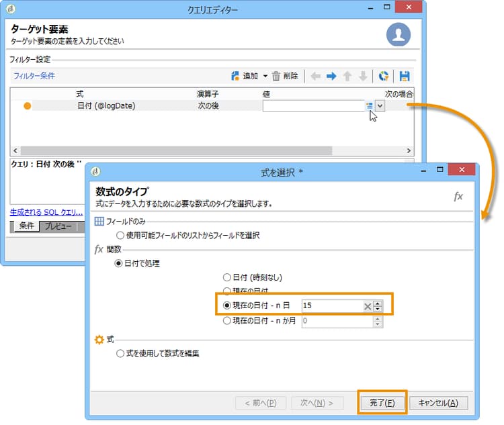Click the フィールドのみ table grid icon

[99, 222]
